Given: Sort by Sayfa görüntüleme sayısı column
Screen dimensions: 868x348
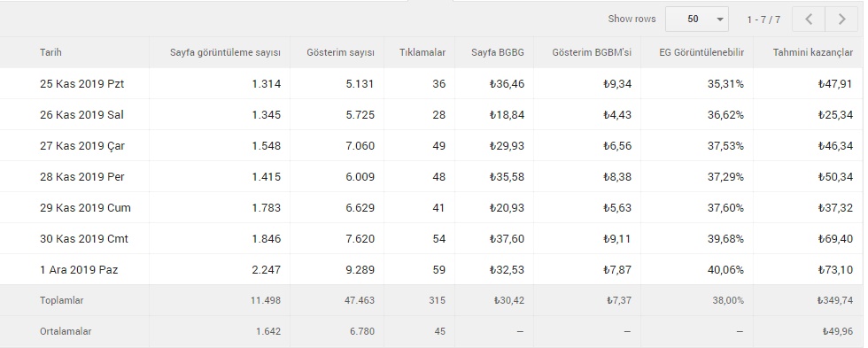Looking at the screenshot, I should [x=225, y=52].
